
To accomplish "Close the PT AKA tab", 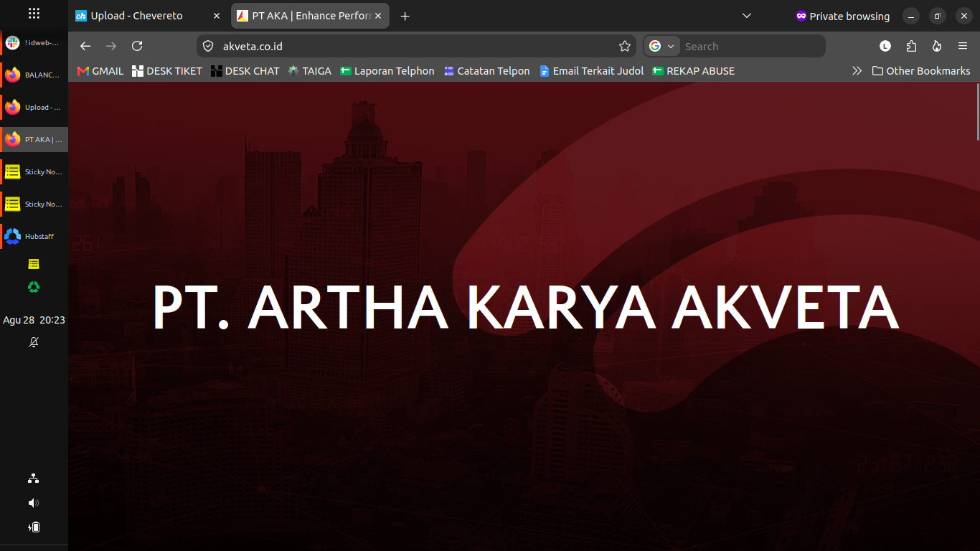I will pos(378,16).
